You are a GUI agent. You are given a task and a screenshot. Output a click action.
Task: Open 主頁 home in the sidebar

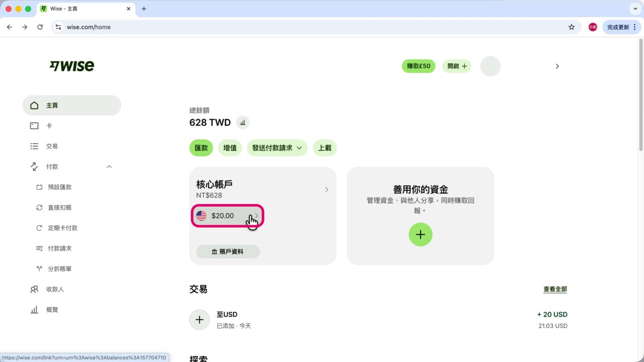pyautogui.click(x=71, y=105)
